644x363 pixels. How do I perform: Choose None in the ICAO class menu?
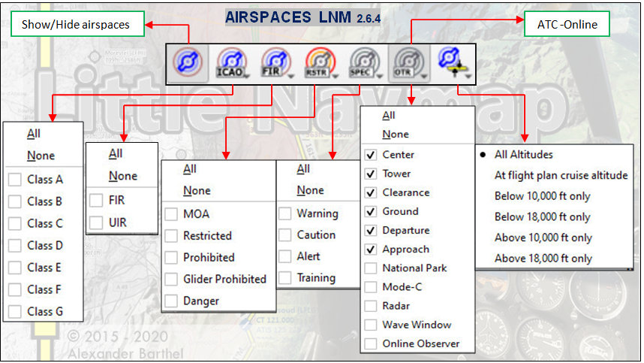(x=41, y=156)
